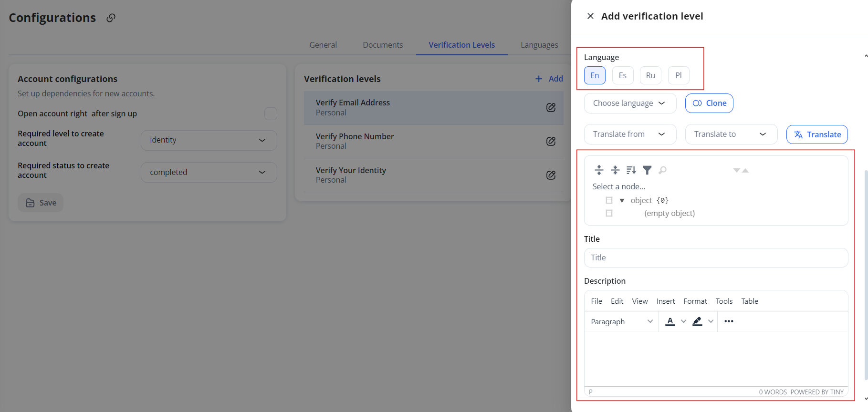Select En language
Viewport: 868px width, 412px height.
(x=595, y=75)
